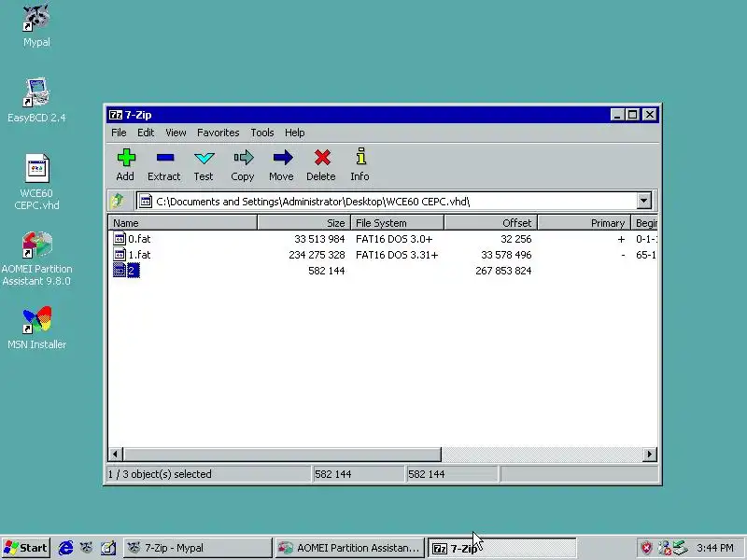Sort by Primary column header

(585, 223)
